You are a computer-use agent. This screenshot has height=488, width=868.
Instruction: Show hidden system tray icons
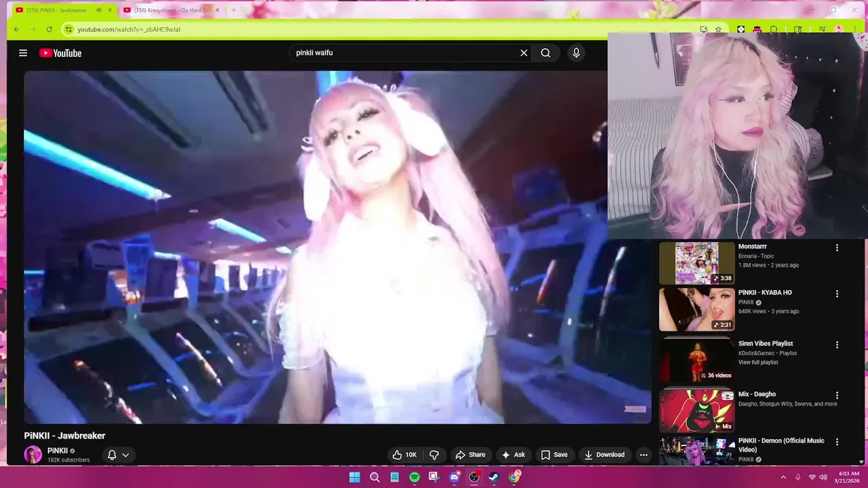pyautogui.click(x=783, y=477)
